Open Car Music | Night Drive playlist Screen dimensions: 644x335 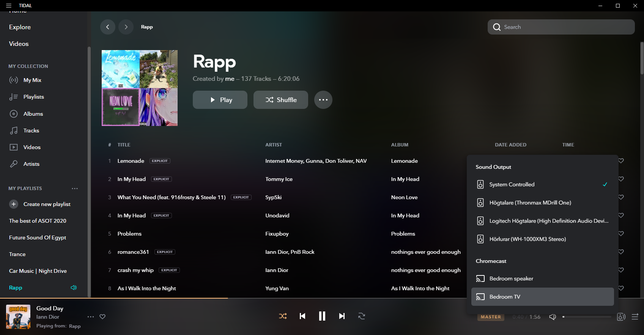click(x=38, y=271)
